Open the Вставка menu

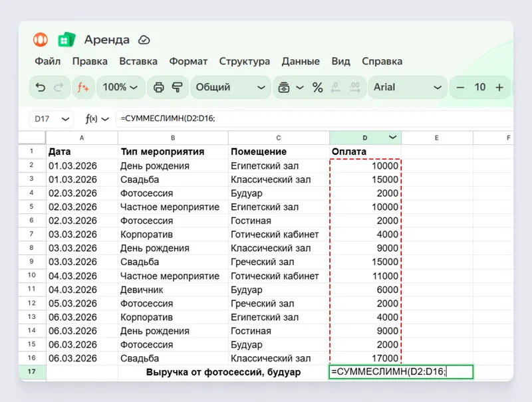tap(138, 61)
